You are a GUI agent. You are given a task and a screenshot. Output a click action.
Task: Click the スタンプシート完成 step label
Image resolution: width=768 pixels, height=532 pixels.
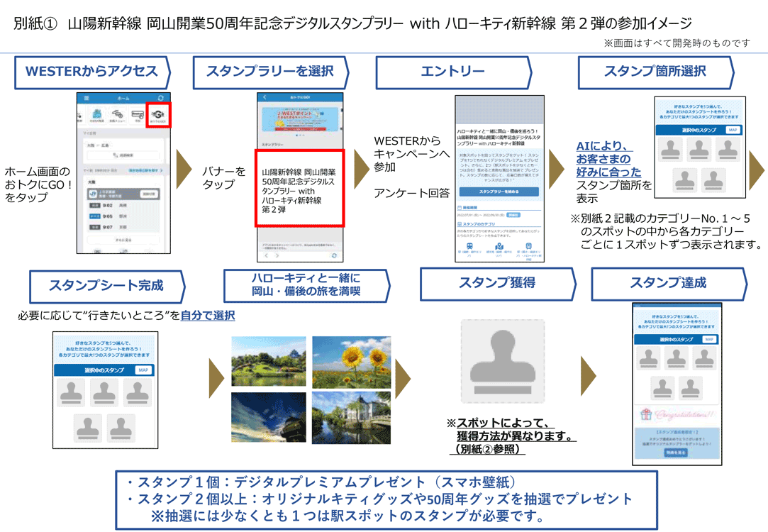108,286
